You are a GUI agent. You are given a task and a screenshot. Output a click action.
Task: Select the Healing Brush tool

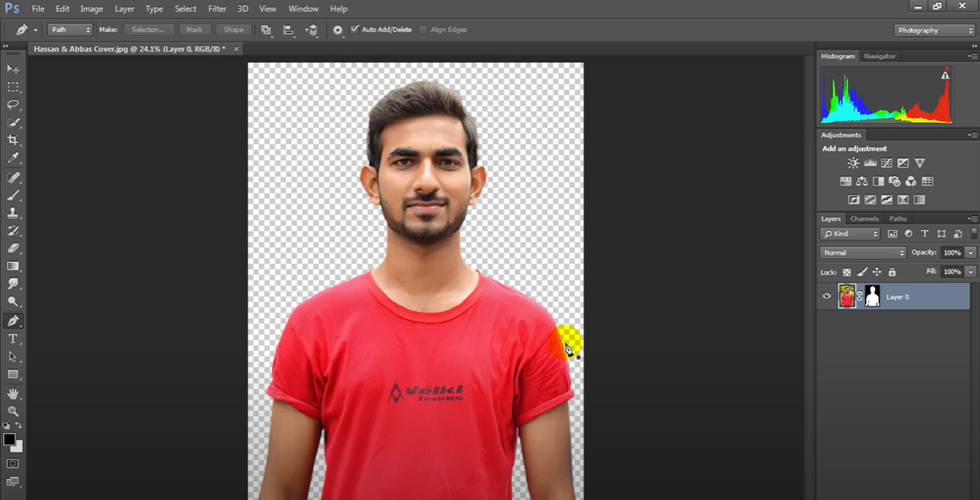pyautogui.click(x=13, y=177)
